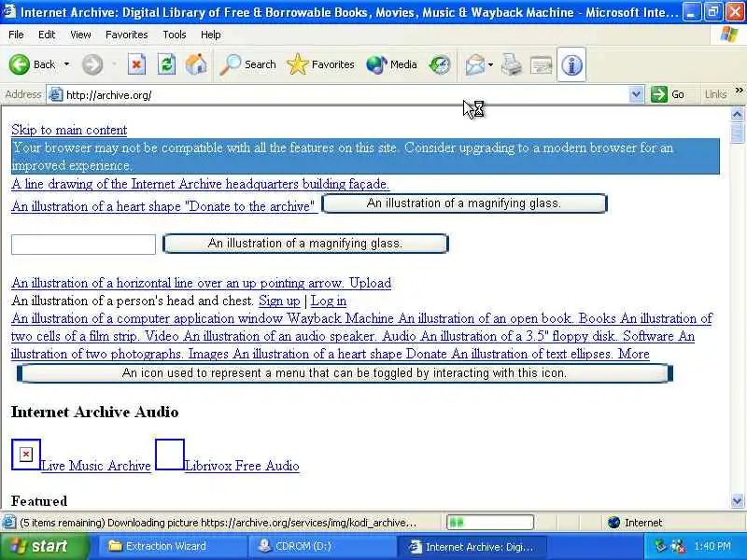Toggle the menu icon button

tap(345, 372)
